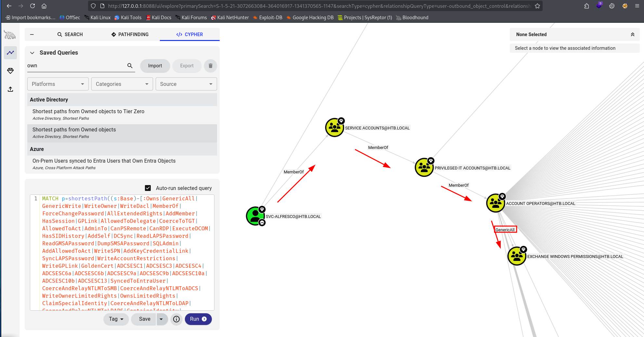The height and width of the screenshot is (337, 644).
Task: Switch to the SEARCH tab
Action: [70, 34]
